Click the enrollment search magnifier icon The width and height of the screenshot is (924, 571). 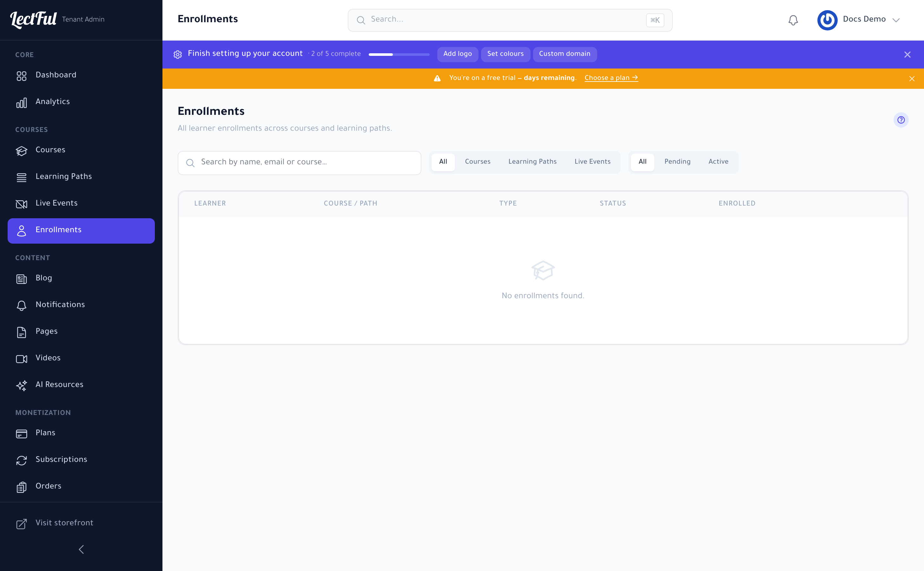(x=190, y=163)
